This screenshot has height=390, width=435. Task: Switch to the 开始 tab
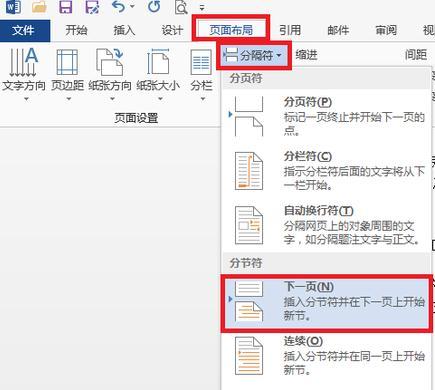pos(76,30)
